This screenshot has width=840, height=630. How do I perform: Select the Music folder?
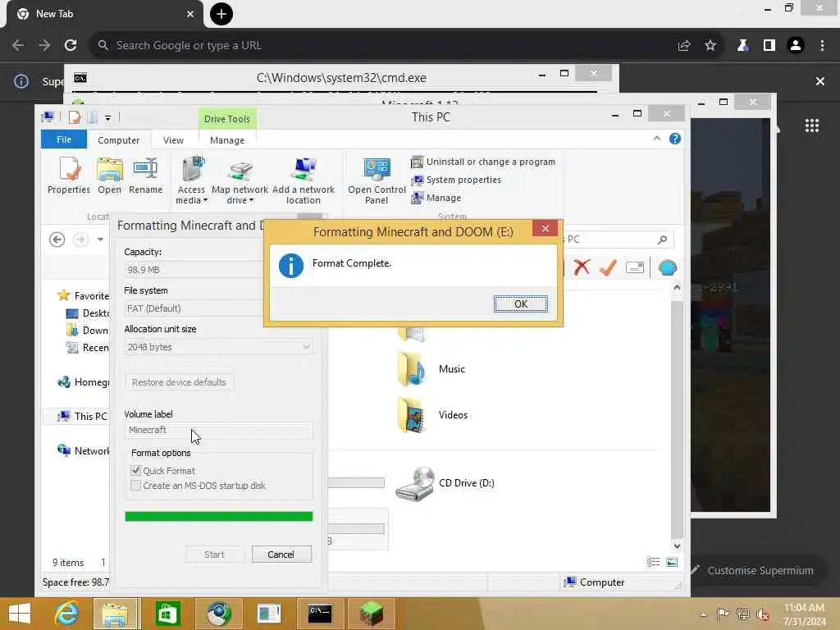point(431,368)
